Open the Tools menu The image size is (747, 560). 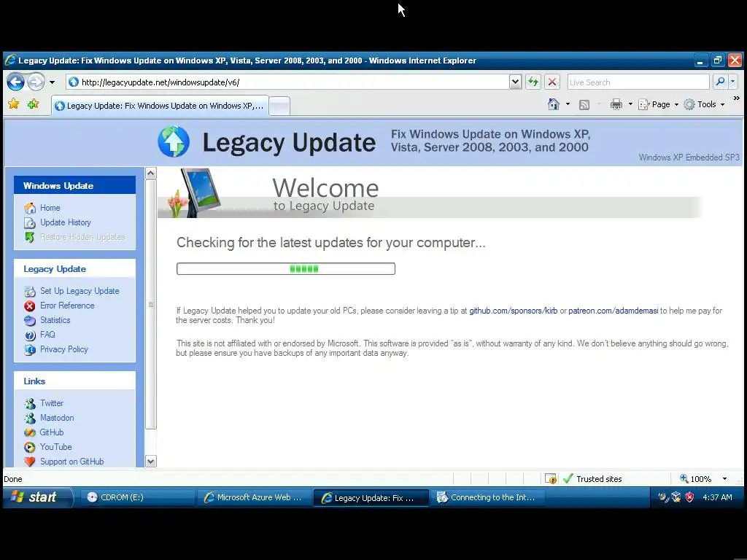tap(704, 104)
